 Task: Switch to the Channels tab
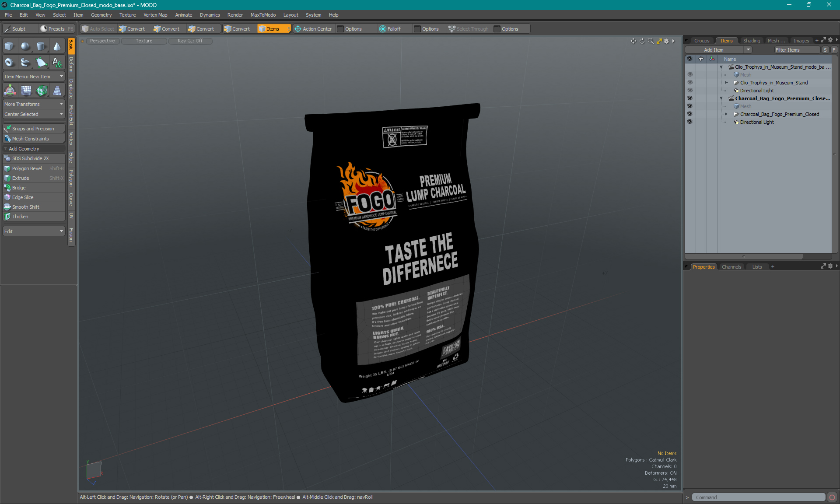point(731,267)
